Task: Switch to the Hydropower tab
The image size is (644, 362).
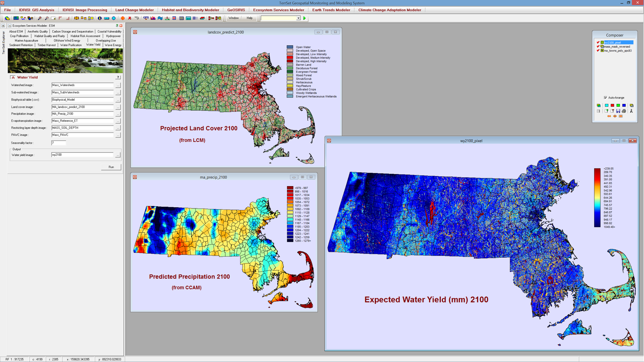Action: click(x=113, y=36)
